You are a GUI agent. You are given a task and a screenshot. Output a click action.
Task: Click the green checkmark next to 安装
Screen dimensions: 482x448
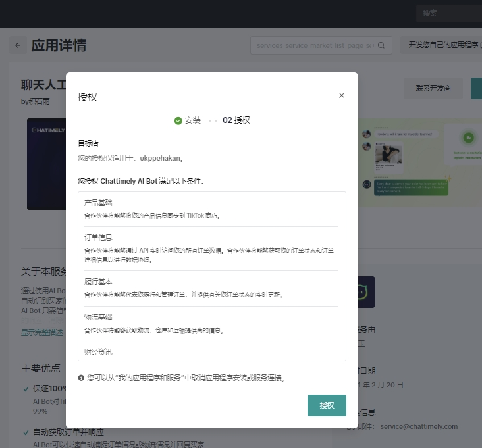point(178,120)
